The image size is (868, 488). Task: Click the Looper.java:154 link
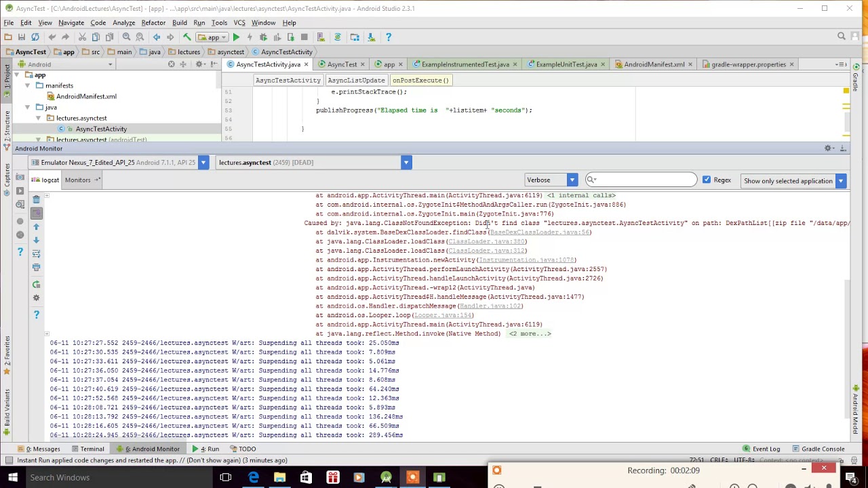(x=443, y=315)
